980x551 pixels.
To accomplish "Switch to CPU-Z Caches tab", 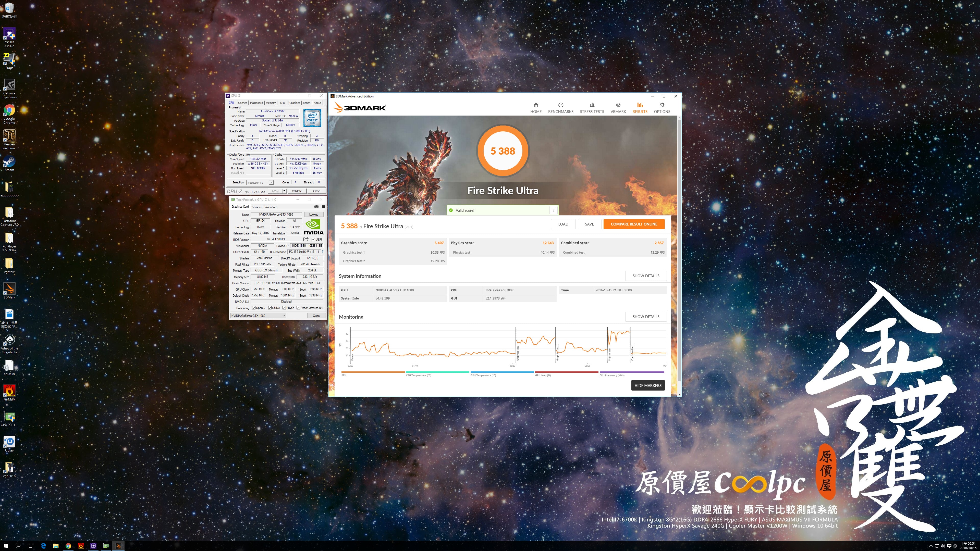I will (243, 103).
